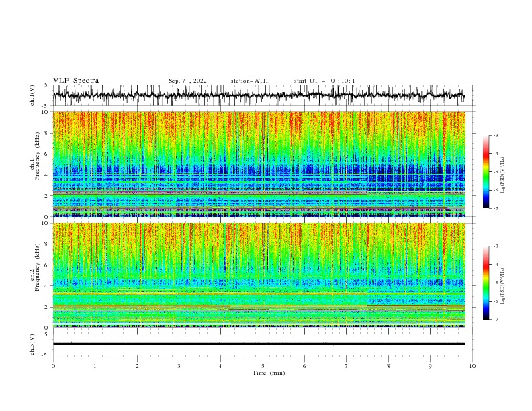The height and width of the screenshot is (411, 532).
Task: Click the '6' kHz tick on ch.2 frequency axis
Action: click(x=47, y=265)
